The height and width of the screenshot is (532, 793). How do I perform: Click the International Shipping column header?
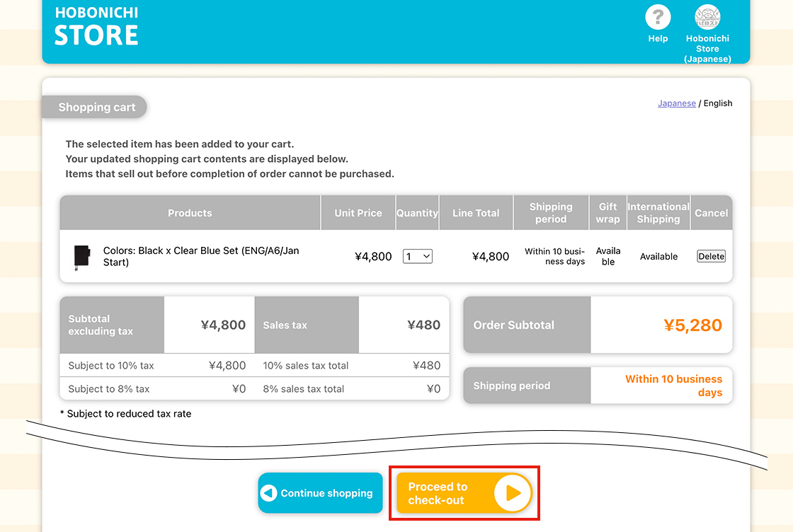click(x=658, y=213)
